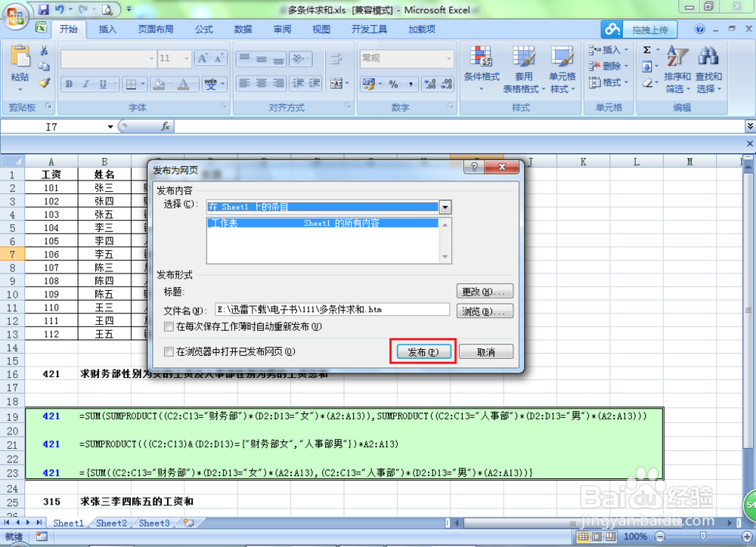Click the 发布(P) button
The image size is (756, 547).
click(x=423, y=351)
